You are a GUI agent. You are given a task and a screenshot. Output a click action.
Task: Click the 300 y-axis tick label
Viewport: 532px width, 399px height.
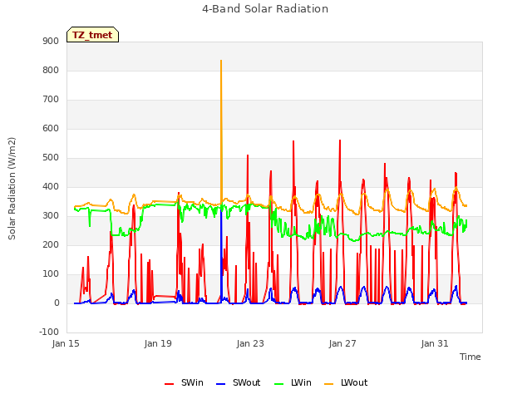click(51, 216)
